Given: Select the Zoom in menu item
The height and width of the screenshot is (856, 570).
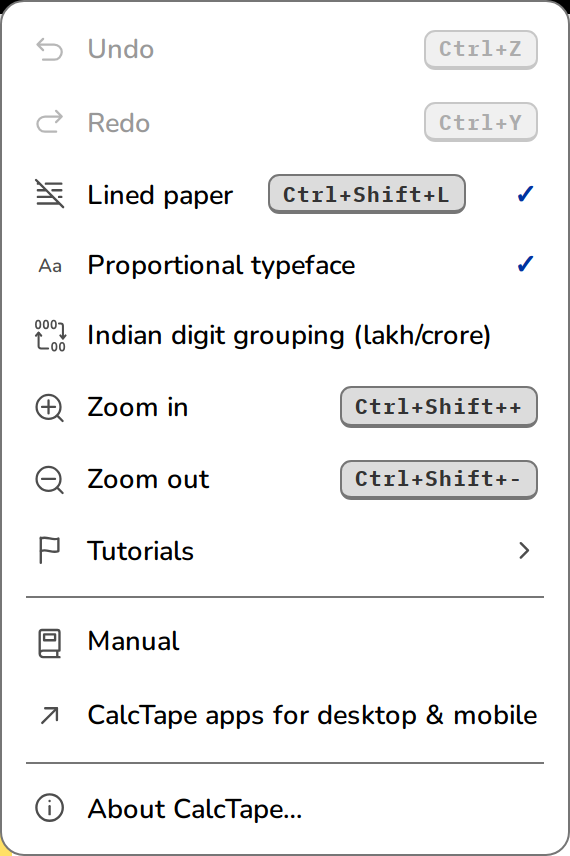Looking at the screenshot, I should tap(285, 407).
